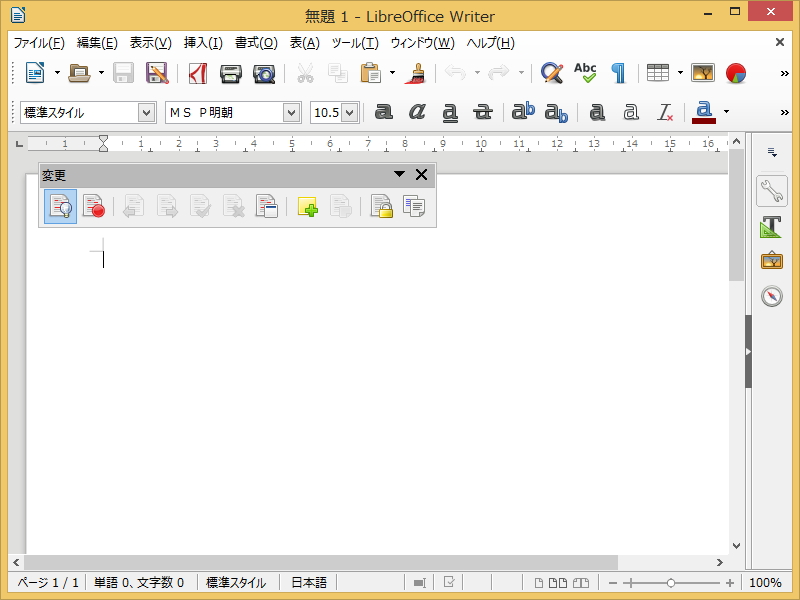This screenshot has height=600, width=800.
Task: Click the 日本語 language indicator in status bar
Action: (x=310, y=582)
